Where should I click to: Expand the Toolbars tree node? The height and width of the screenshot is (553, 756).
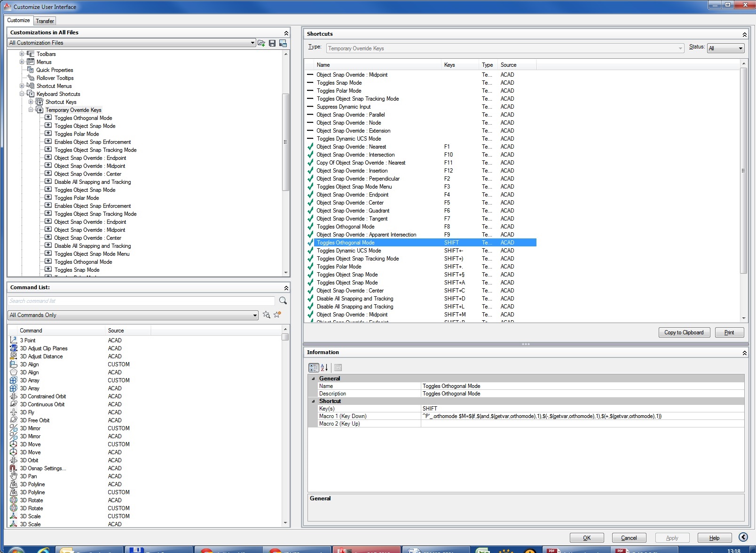pyautogui.click(x=22, y=54)
